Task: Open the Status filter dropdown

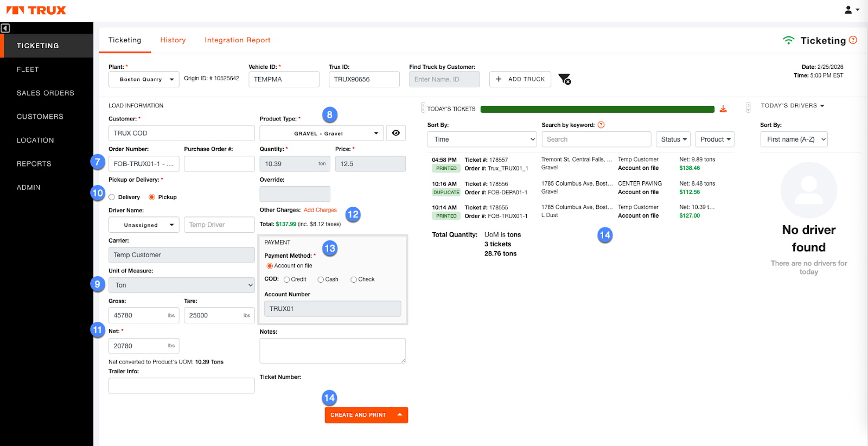Action: tap(673, 139)
